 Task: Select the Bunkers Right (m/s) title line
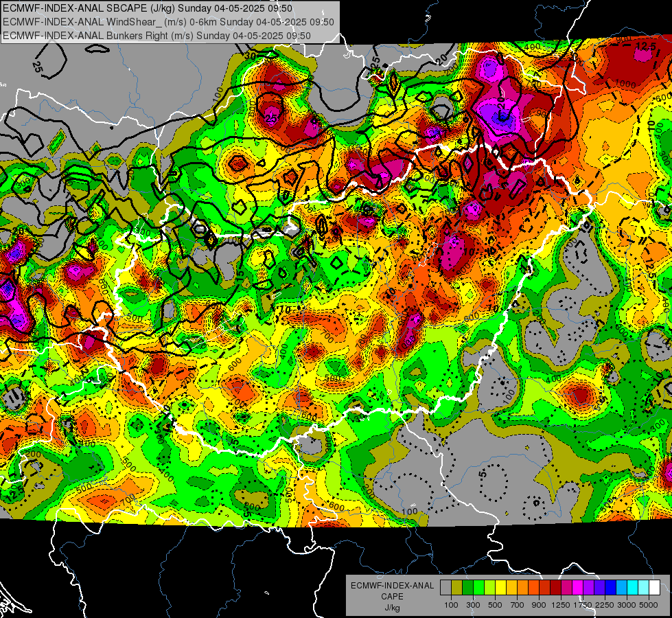(x=157, y=36)
